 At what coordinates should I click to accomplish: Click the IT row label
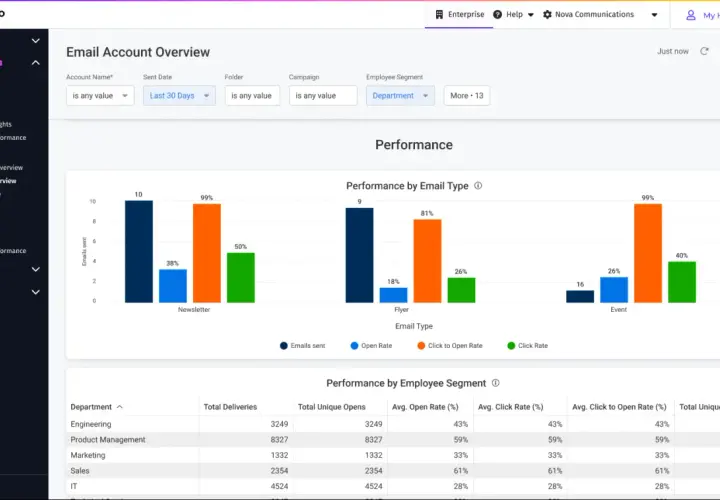[74, 486]
